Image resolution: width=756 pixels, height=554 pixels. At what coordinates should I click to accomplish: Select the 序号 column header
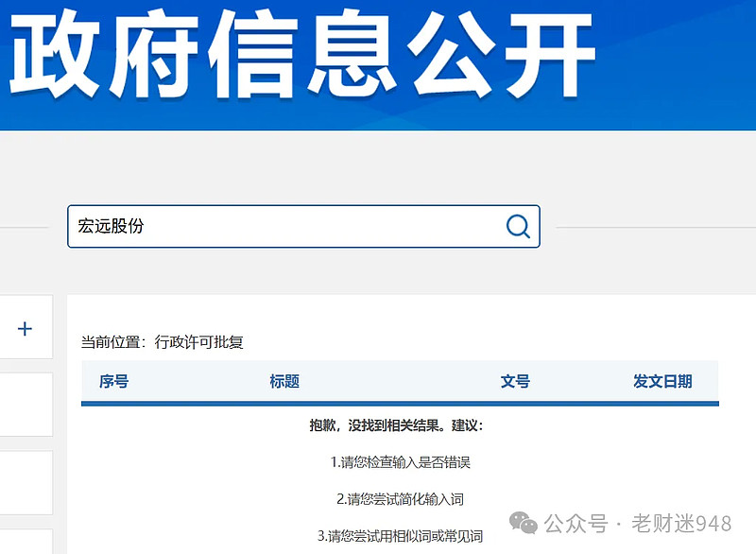[113, 381]
